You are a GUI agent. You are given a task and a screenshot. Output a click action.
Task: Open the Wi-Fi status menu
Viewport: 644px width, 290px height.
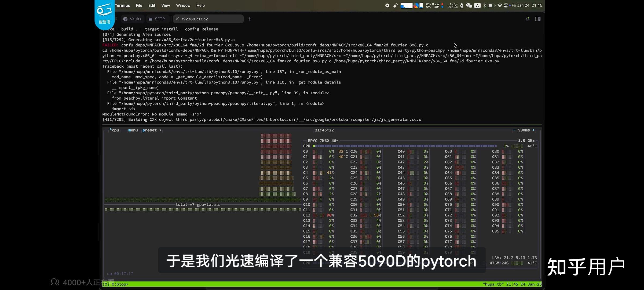click(x=500, y=5)
